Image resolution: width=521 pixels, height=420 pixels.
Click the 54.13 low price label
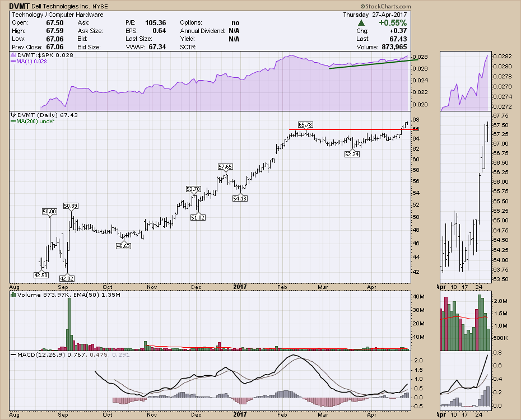point(240,198)
